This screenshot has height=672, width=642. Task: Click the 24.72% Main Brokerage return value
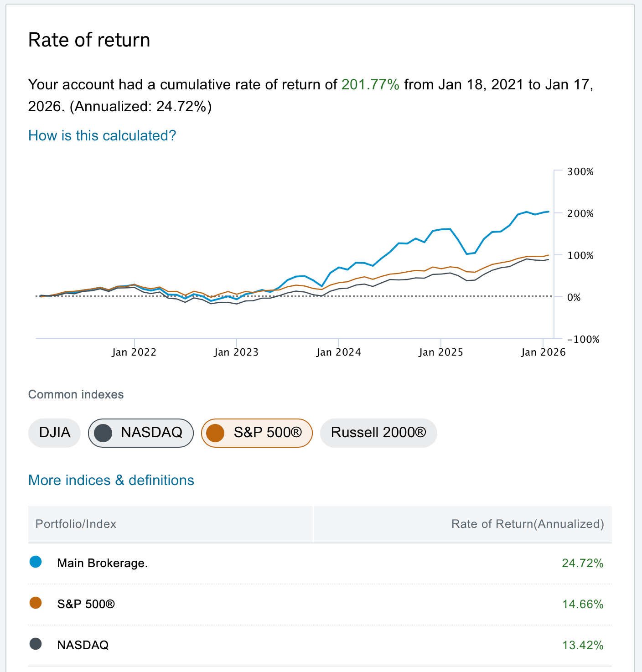point(583,563)
